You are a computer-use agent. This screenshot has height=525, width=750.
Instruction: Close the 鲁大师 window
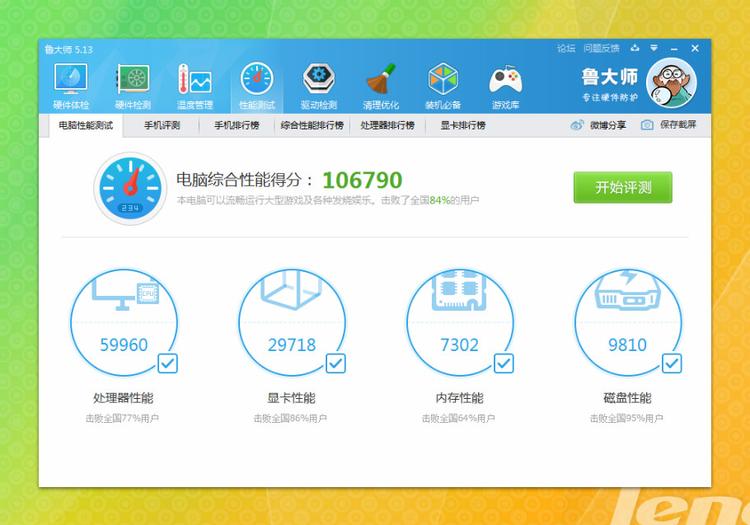(695, 48)
